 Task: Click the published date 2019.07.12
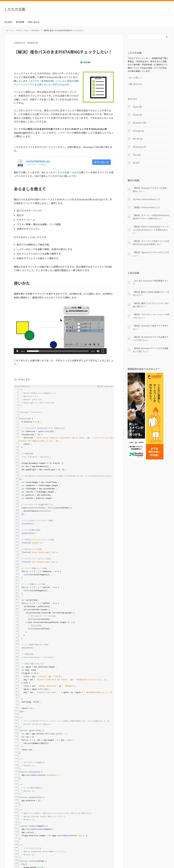[x=20, y=43]
